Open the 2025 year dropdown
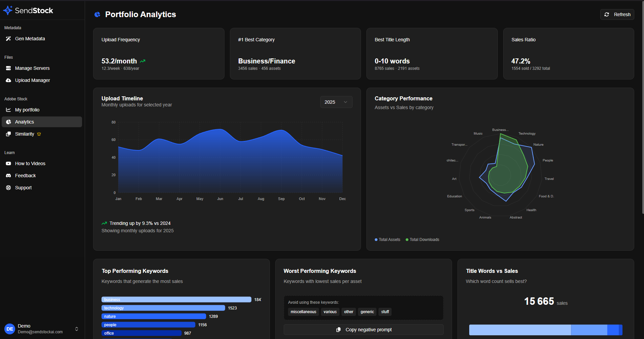The image size is (644, 339). point(336,102)
